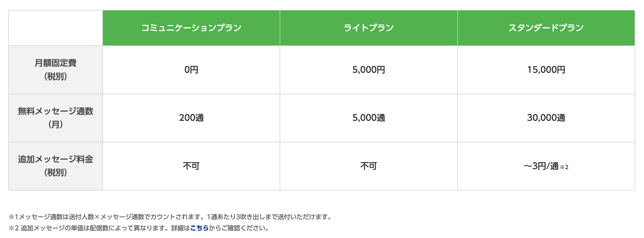Click the 15,000円 monthly fee cell
The height and width of the screenshot is (238, 644).
tap(546, 70)
